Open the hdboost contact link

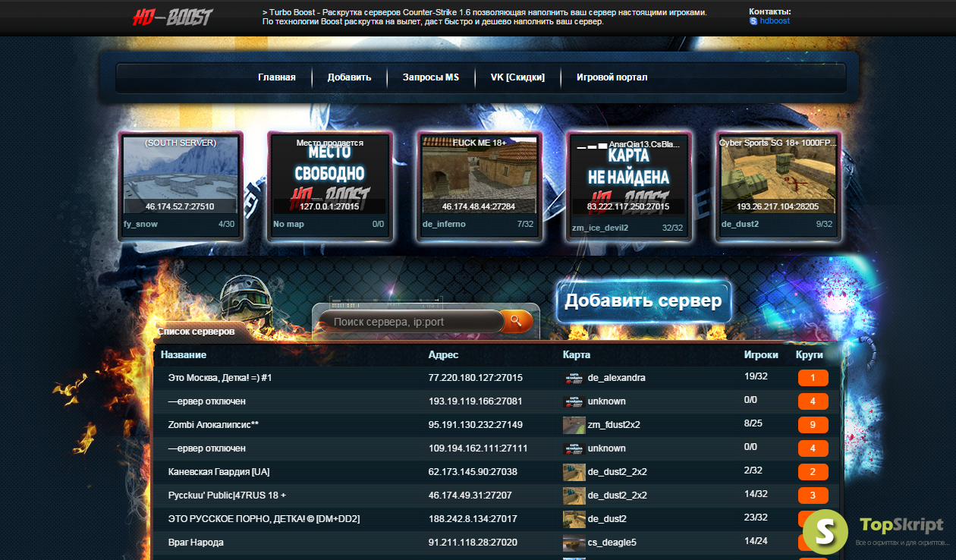pyautogui.click(x=775, y=21)
